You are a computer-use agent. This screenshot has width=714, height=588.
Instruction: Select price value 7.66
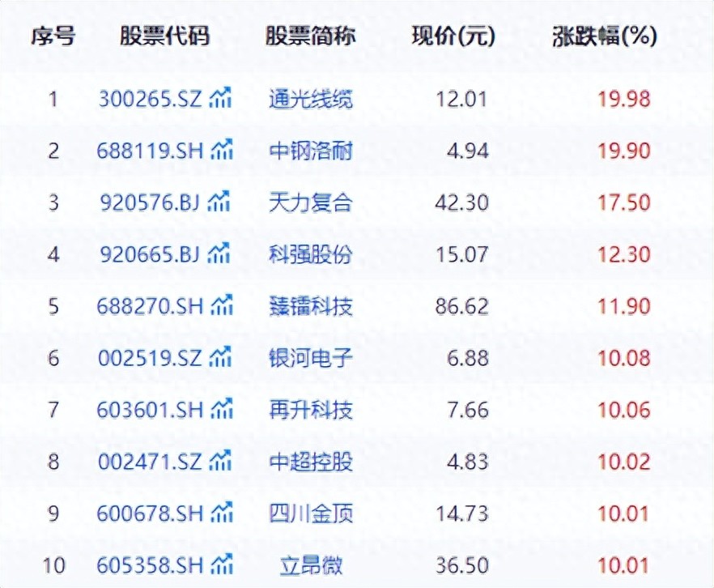click(468, 411)
